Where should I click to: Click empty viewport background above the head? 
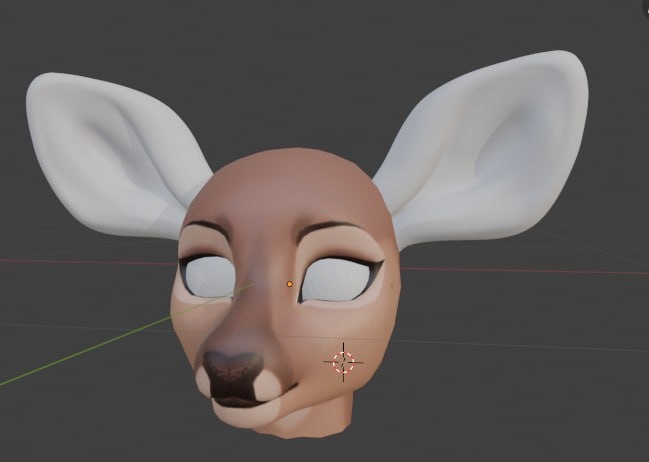(x=300, y=60)
